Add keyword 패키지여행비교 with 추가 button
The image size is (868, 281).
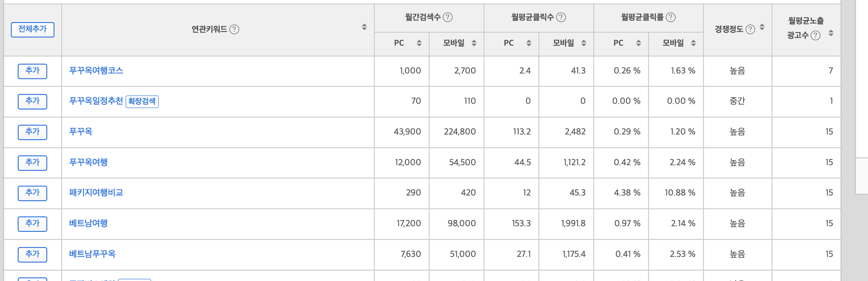32,193
